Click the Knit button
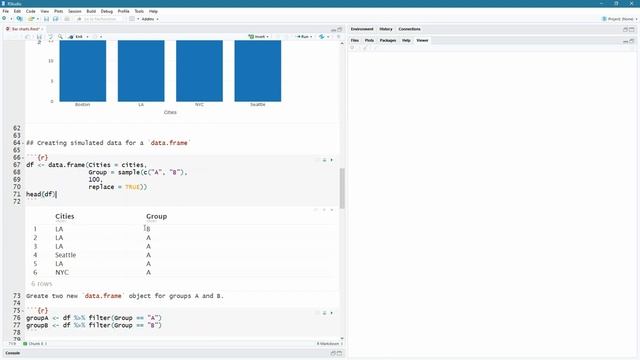This screenshot has width=640, height=360. (76, 37)
